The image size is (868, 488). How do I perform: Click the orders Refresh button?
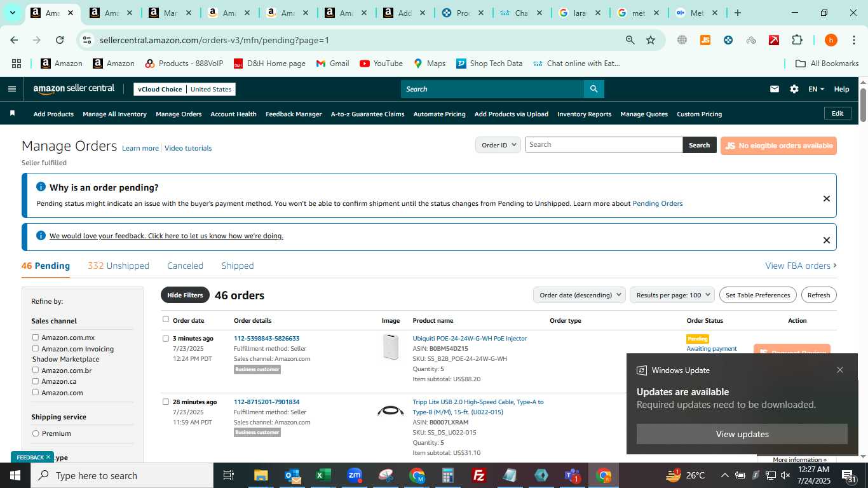pyautogui.click(x=818, y=295)
